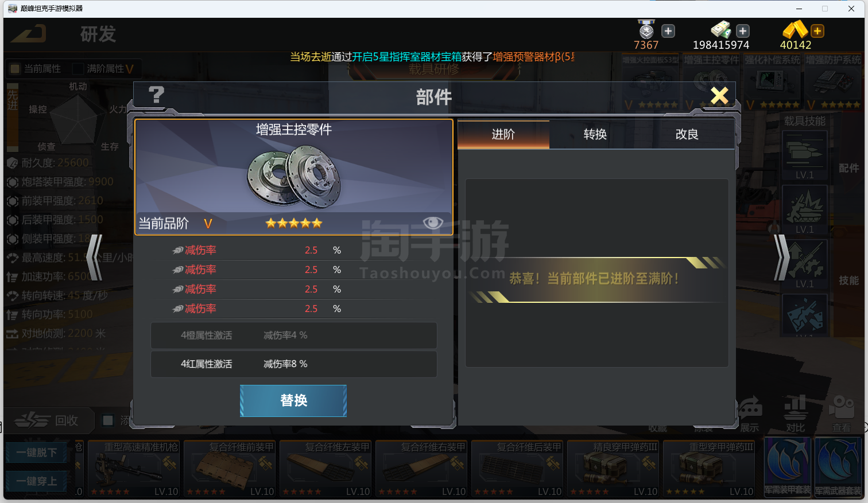Open the 军需装甲套装 set icon
Screen dimensions: 868x503
tap(788, 466)
